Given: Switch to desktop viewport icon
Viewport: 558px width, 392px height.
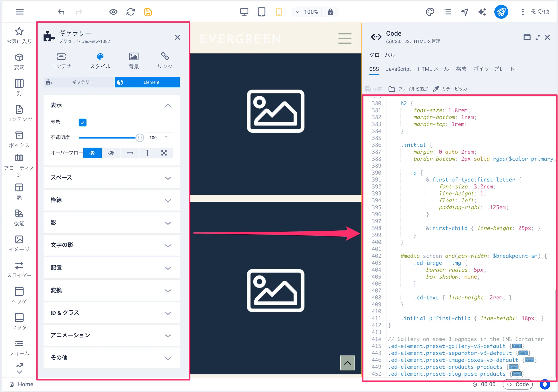Looking at the screenshot, I should click(x=244, y=12).
